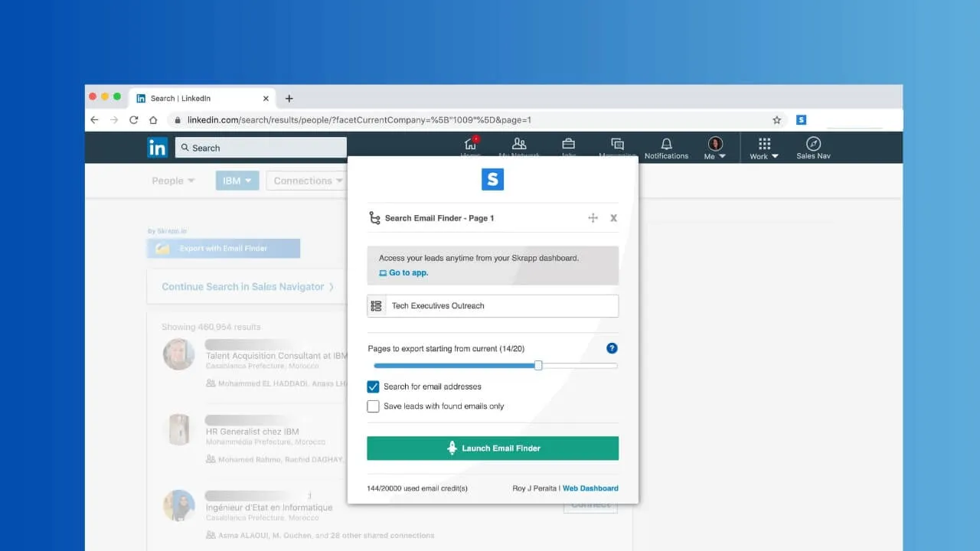Click the Search Email Finder - Page 1 title
Screen dimensions: 980x551
(439, 218)
